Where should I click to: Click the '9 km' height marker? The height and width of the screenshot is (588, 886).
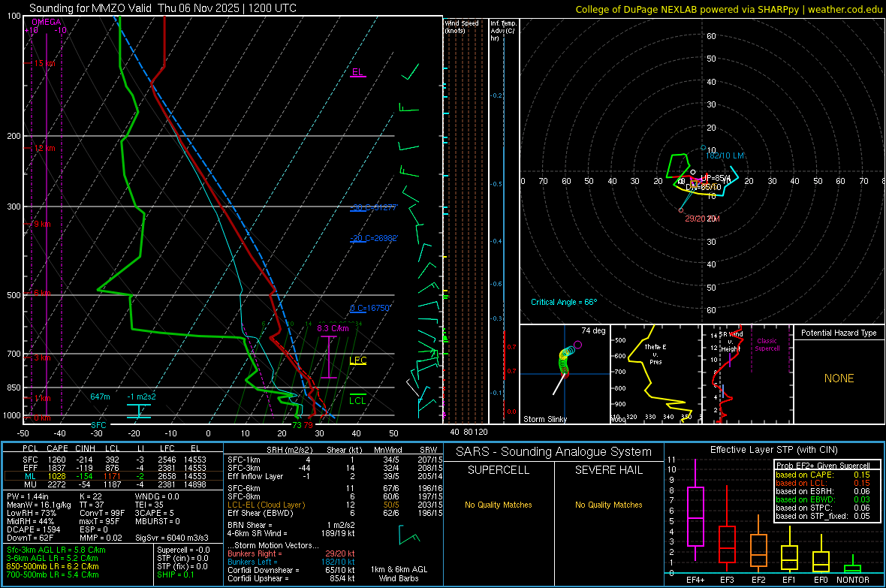point(42,224)
